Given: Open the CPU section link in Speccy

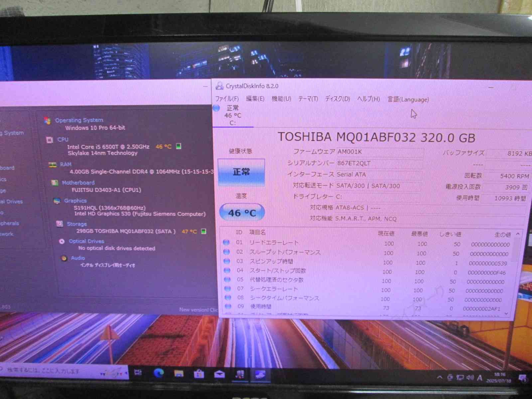Looking at the screenshot, I should [63, 140].
